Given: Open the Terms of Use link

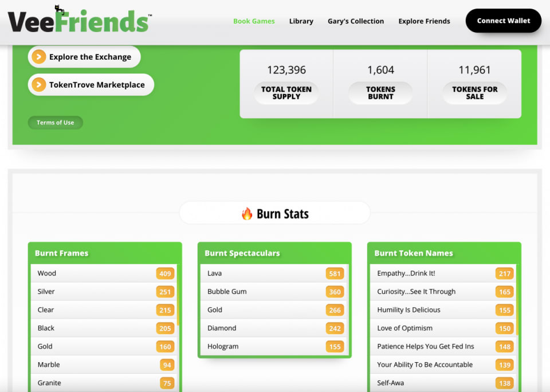Looking at the screenshot, I should (56, 123).
